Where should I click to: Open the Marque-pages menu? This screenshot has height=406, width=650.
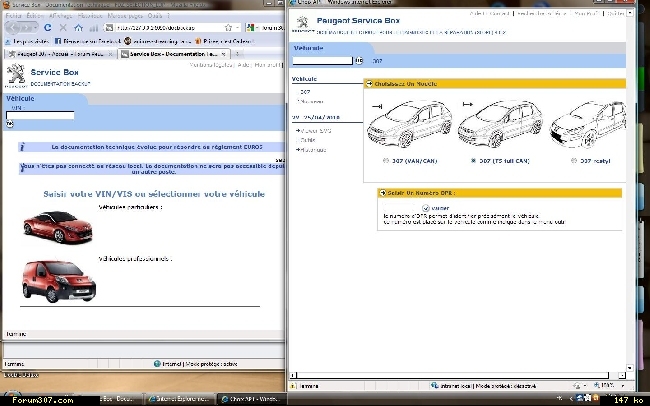tap(125, 16)
